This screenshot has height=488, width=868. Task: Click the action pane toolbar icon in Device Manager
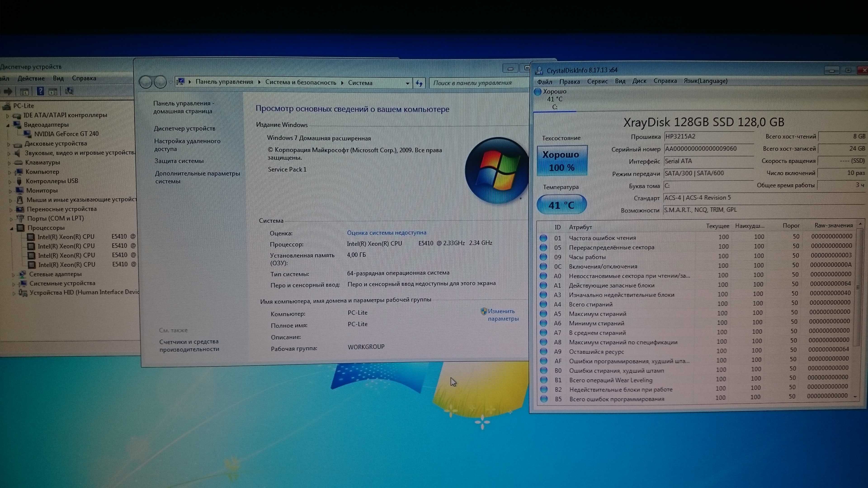tap(53, 91)
